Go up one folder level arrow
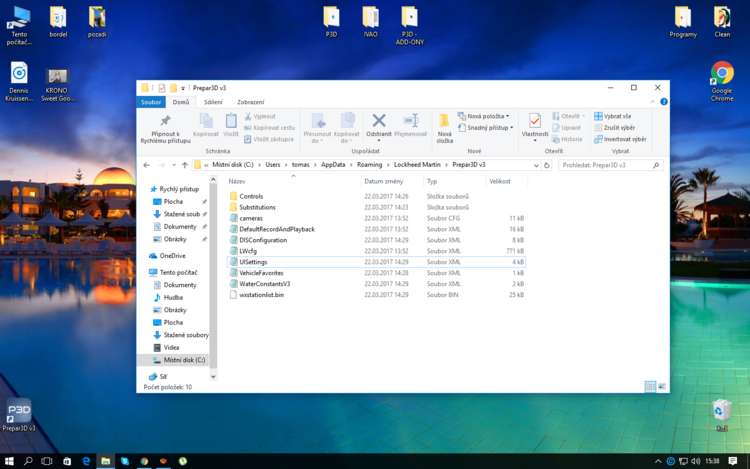750x469 pixels. (185, 165)
